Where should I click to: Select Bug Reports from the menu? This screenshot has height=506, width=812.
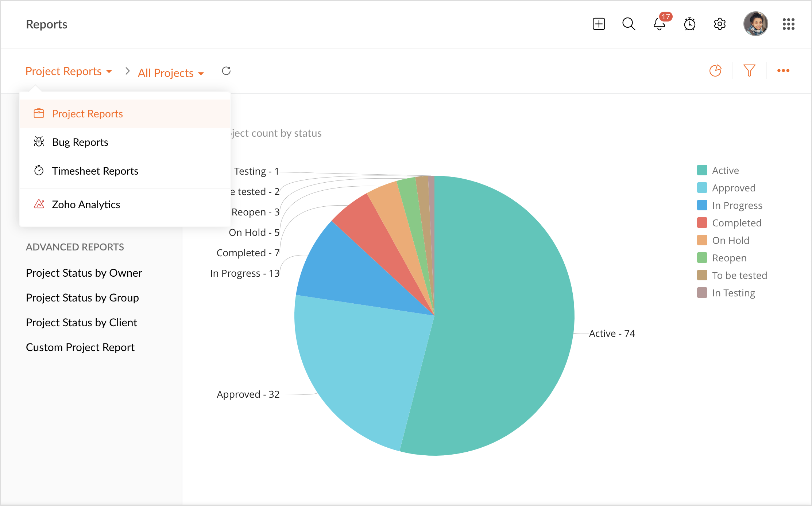point(80,142)
